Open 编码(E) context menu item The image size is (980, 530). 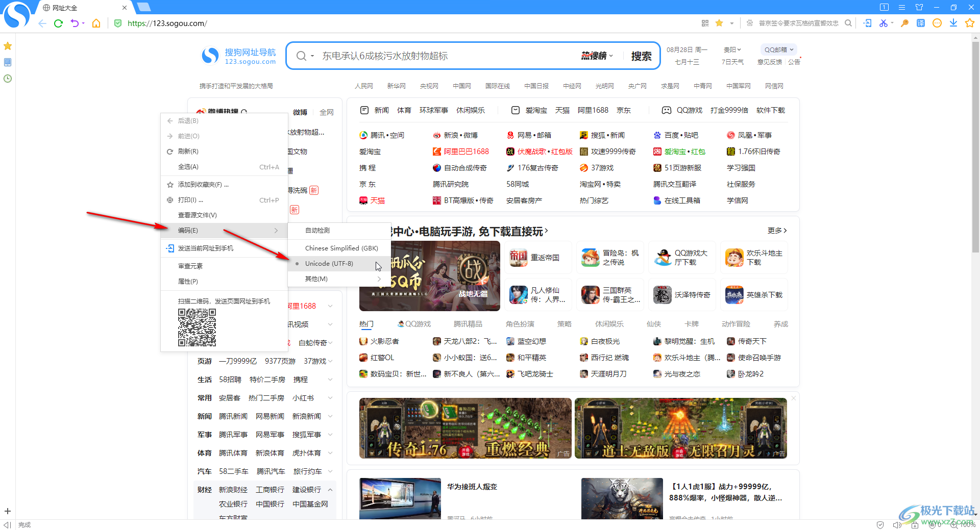click(224, 231)
